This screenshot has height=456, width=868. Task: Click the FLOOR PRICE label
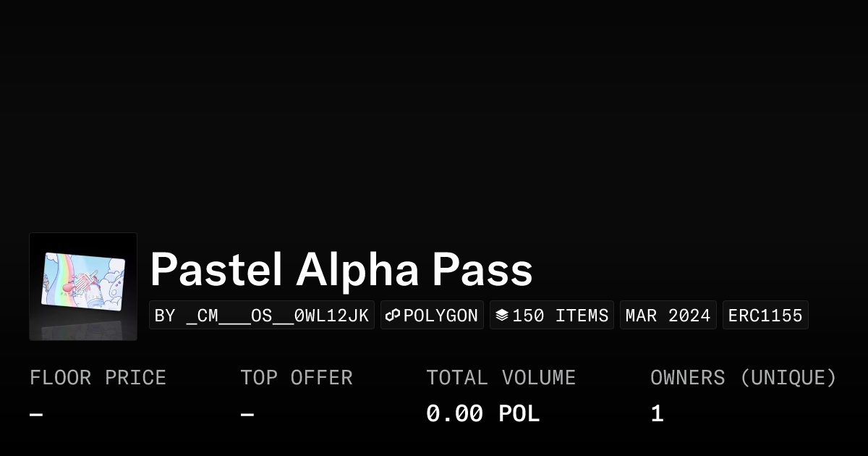pyautogui.click(x=98, y=378)
